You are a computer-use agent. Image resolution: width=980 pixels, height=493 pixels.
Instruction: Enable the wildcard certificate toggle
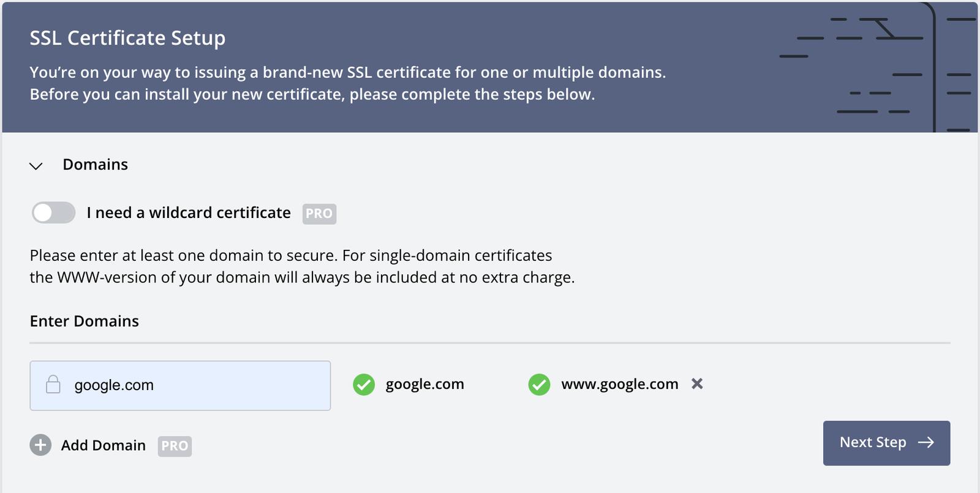(x=53, y=213)
